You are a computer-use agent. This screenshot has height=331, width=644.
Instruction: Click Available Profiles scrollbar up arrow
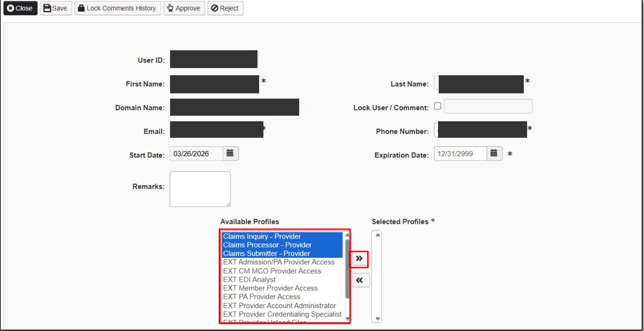point(347,235)
